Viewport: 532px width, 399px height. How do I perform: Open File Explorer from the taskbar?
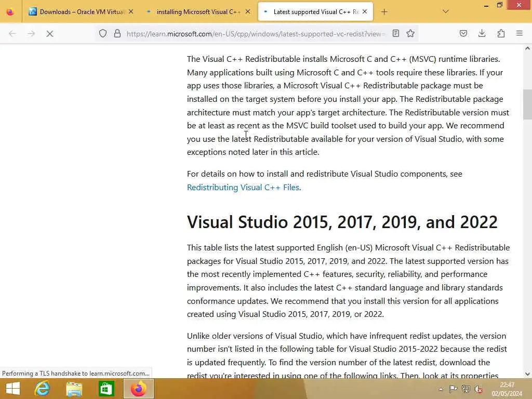(74, 389)
